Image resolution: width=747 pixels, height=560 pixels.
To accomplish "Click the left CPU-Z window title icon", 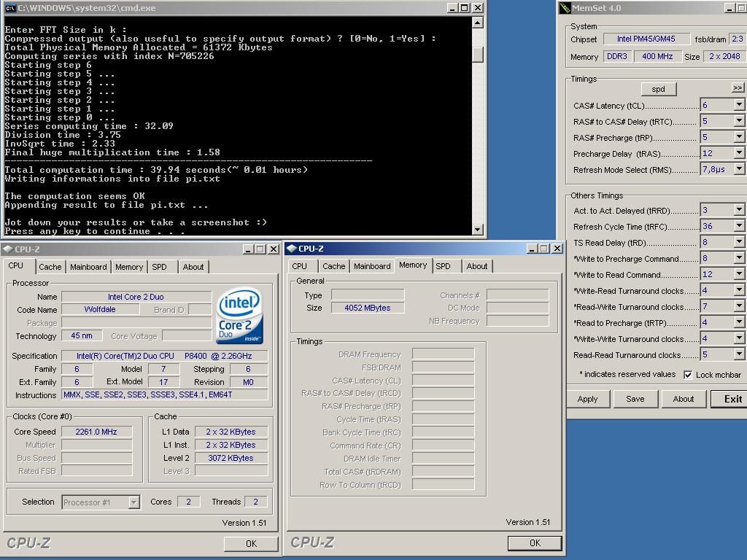I will [x=7, y=249].
